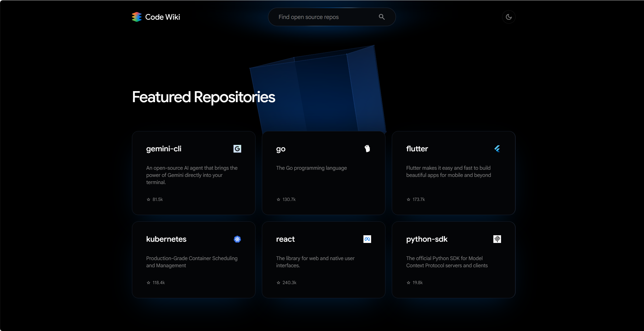Open the go repository title
This screenshot has height=331, width=644.
pos(281,149)
